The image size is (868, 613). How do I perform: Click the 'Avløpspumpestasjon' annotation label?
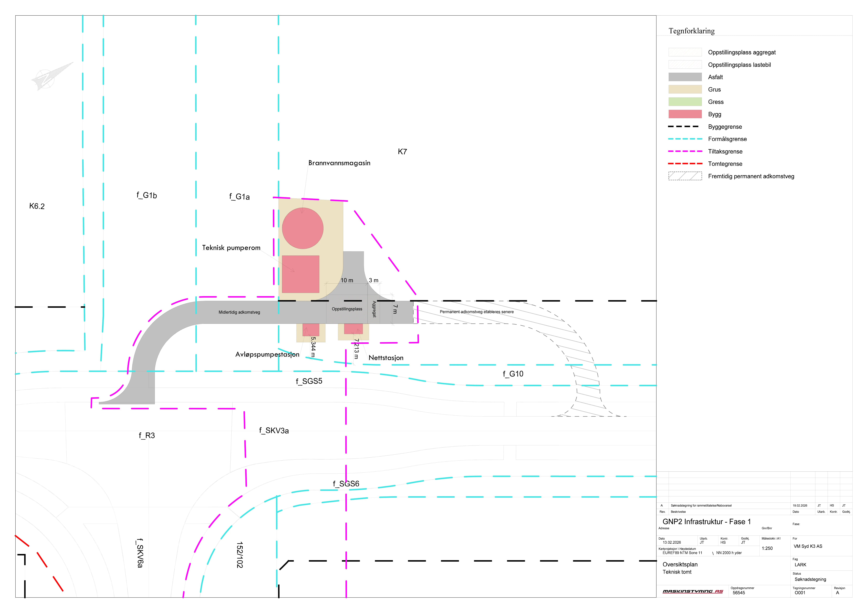[267, 354]
